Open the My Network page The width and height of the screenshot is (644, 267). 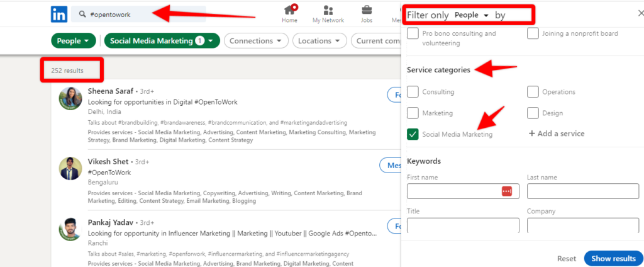pos(328,14)
